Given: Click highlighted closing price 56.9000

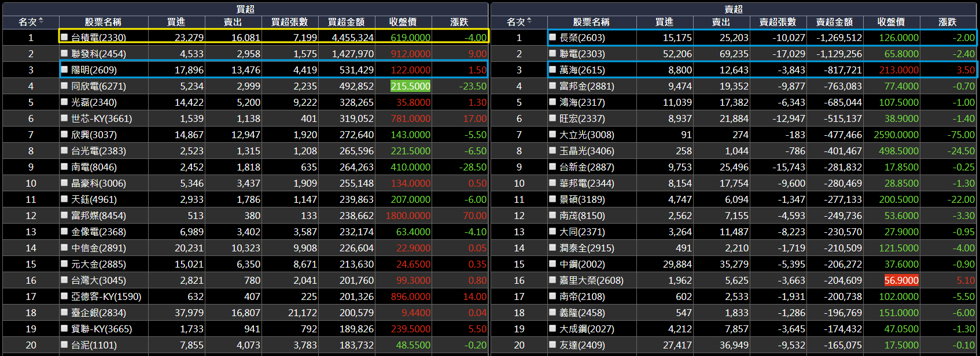Looking at the screenshot, I should tap(901, 280).
